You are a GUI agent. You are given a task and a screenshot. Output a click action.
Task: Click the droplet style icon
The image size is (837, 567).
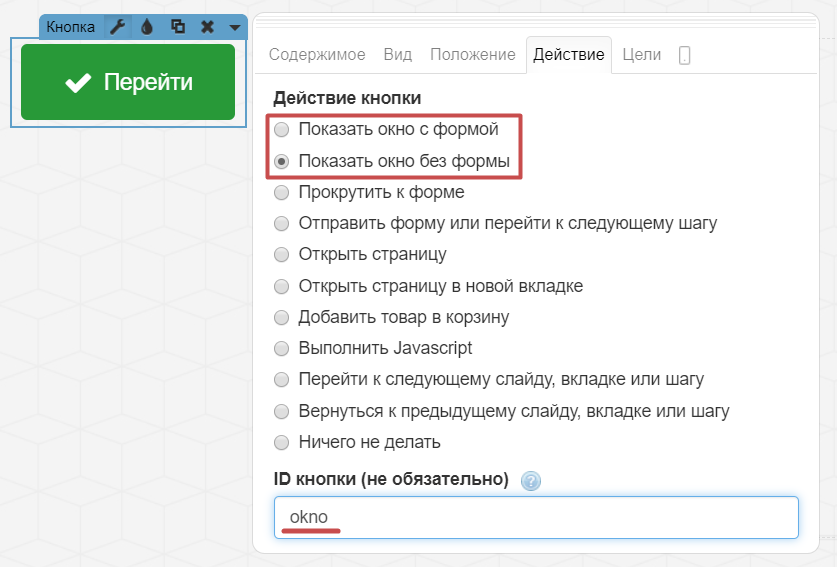click(x=147, y=27)
